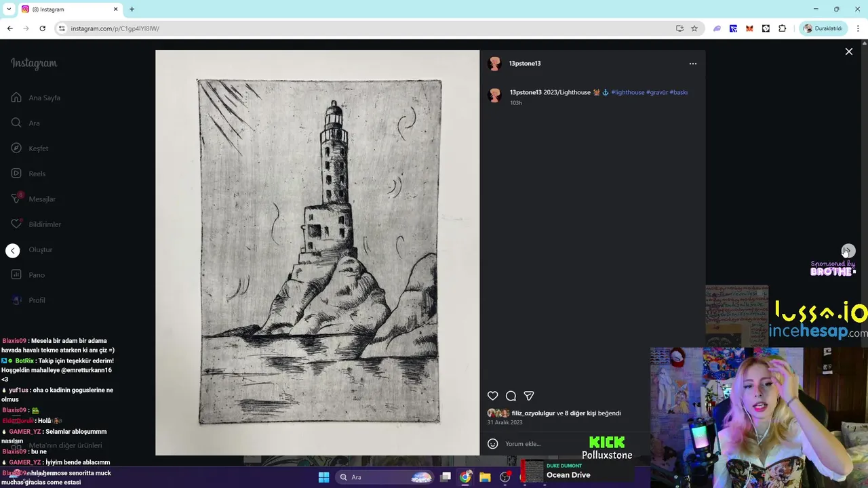Show the 8 diğer kişi likers list
This screenshot has height=488, width=868.
581,413
